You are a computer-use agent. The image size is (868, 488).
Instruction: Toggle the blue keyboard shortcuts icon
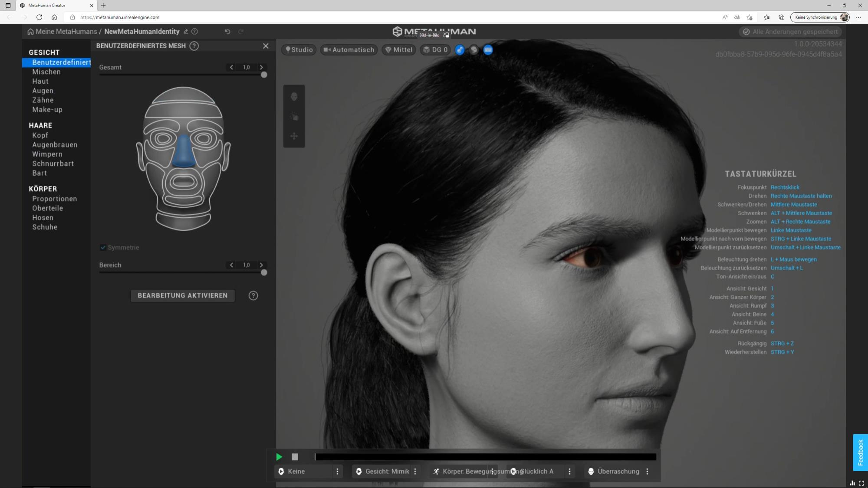(x=488, y=50)
